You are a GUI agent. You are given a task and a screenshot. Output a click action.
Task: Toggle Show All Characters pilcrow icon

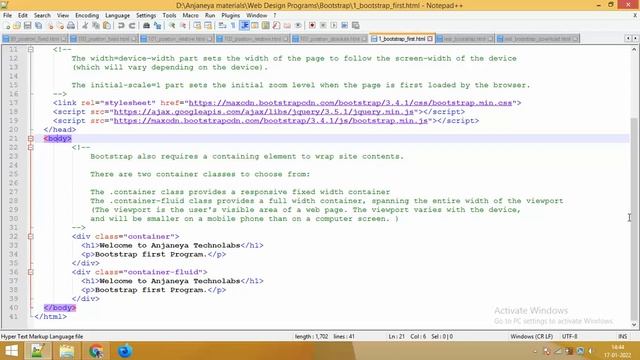(233, 26)
